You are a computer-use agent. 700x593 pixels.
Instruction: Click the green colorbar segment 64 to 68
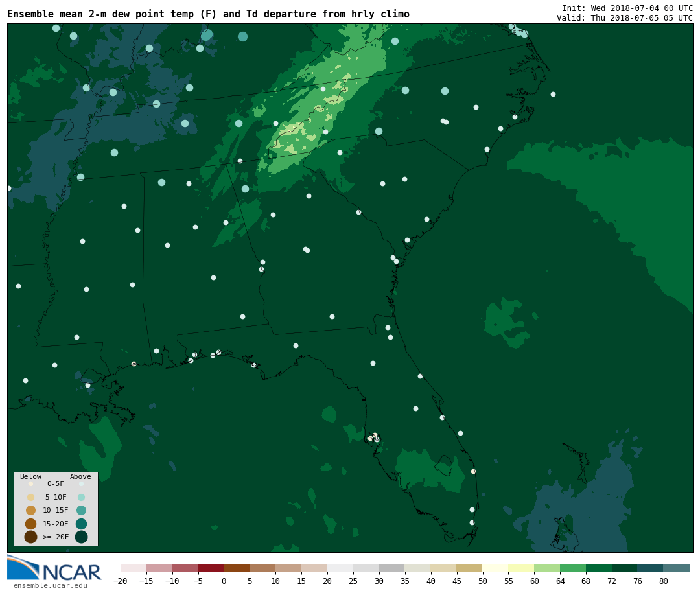tap(573, 568)
